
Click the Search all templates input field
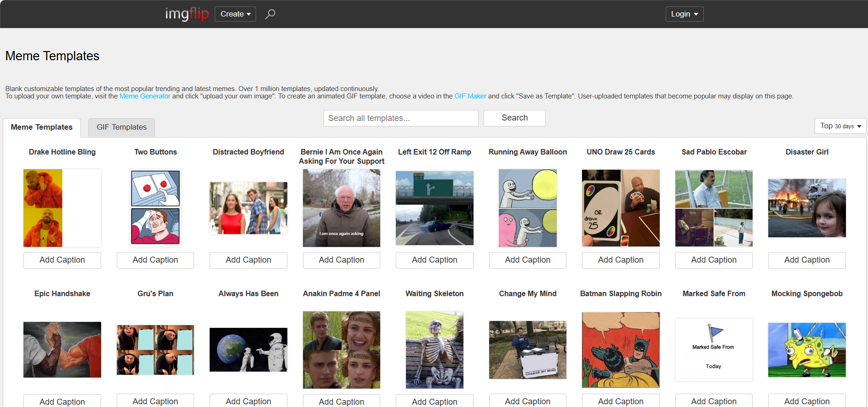click(x=400, y=118)
